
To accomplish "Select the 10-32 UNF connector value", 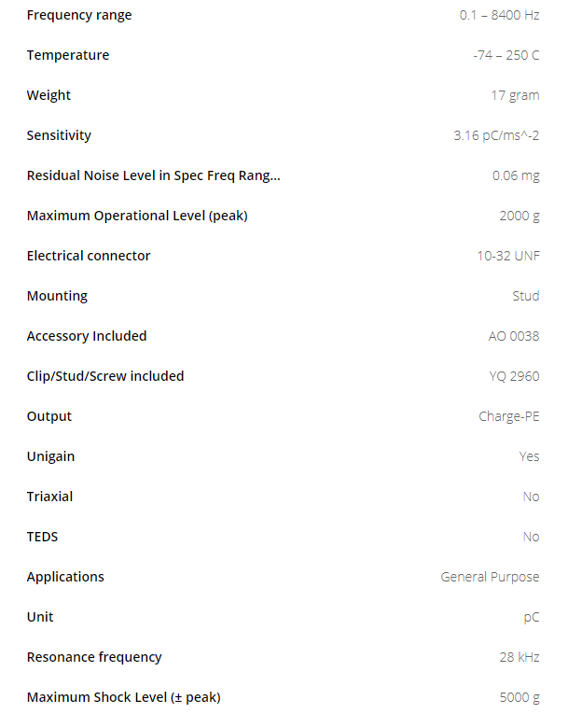I will (507, 256).
